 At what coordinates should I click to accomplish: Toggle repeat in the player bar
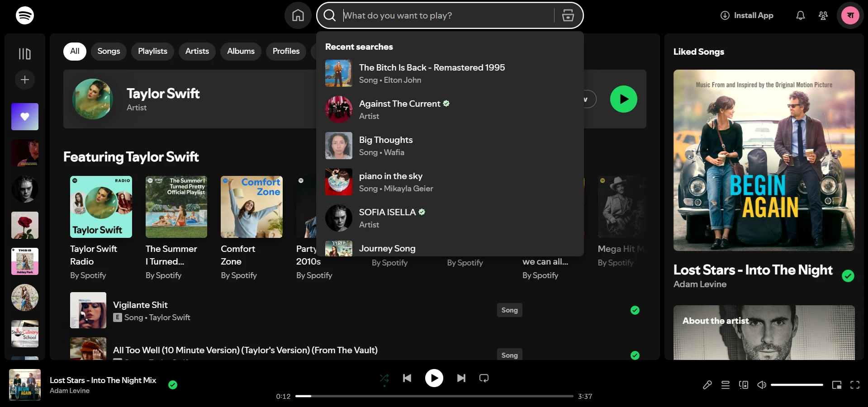point(484,378)
